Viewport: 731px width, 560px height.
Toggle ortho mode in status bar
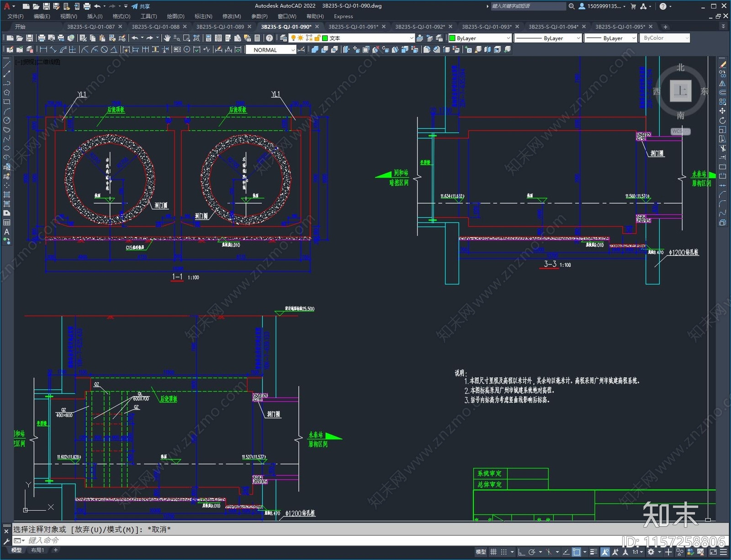pos(521,552)
